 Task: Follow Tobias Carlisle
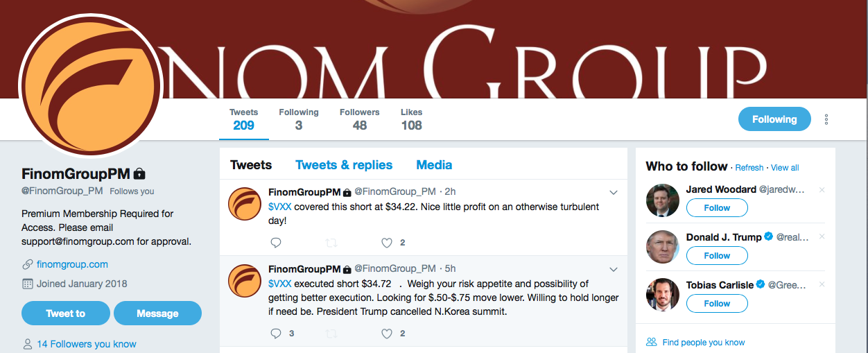click(717, 304)
